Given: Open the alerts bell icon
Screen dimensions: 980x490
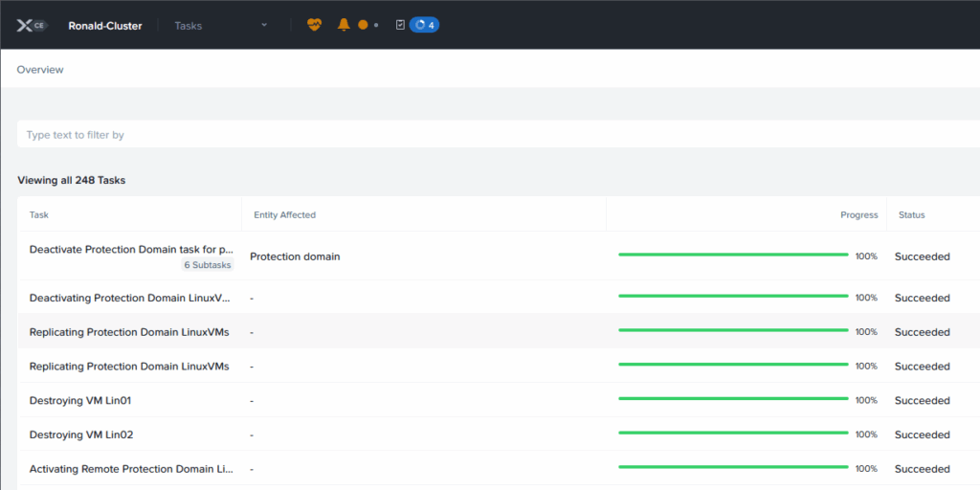Looking at the screenshot, I should tap(344, 25).
